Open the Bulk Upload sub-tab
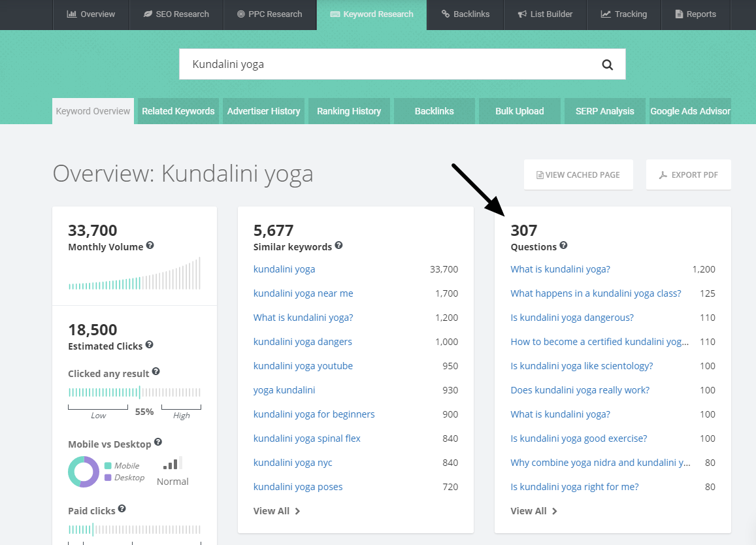Viewport: 756px width, 545px height. (519, 111)
